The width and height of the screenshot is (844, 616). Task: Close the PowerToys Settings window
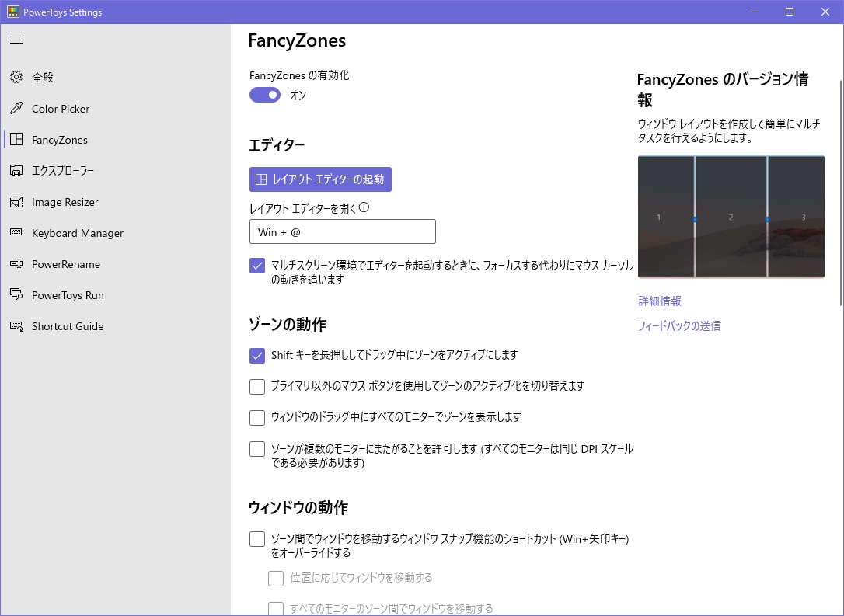[825, 12]
